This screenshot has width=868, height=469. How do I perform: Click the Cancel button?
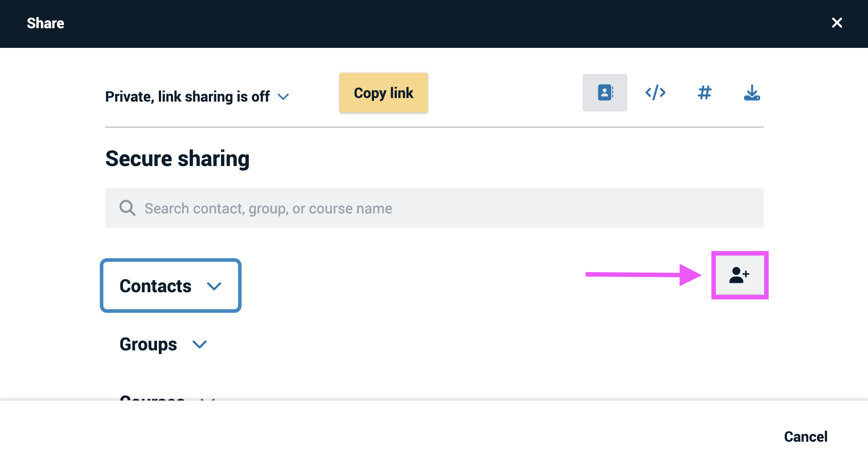click(806, 436)
